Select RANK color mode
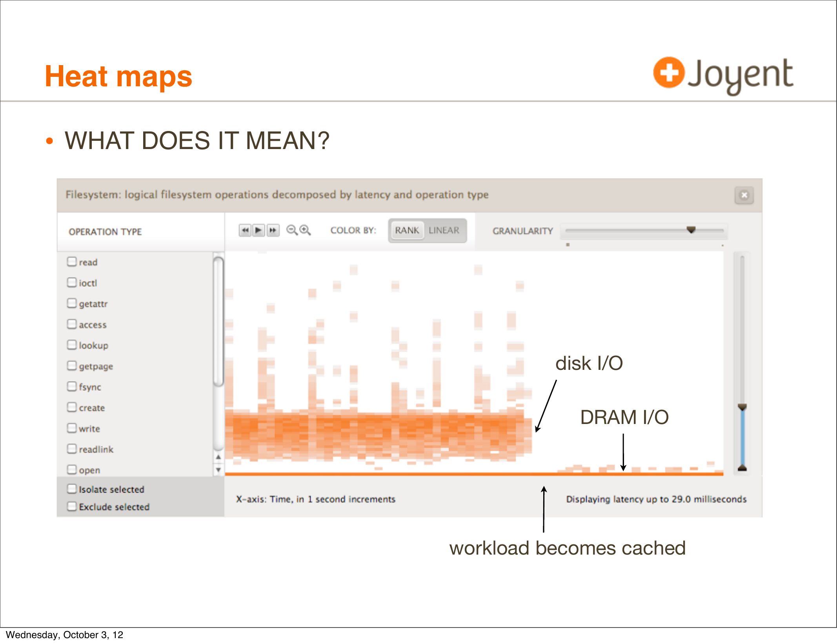The width and height of the screenshot is (837, 644). 407,230
